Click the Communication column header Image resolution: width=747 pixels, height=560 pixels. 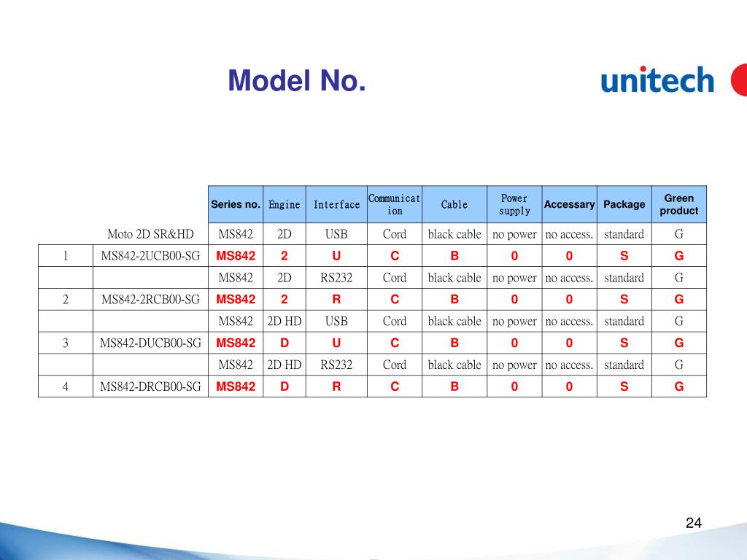click(x=395, y=204)
